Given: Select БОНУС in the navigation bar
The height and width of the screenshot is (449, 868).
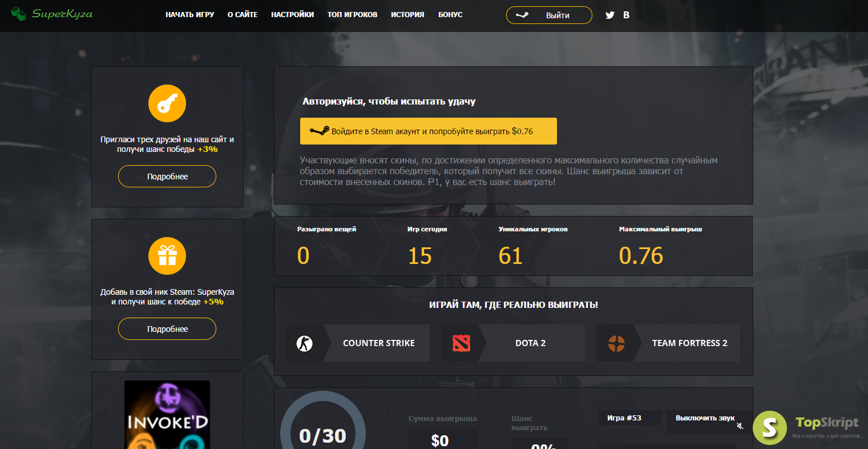Looking at the screenshot, I should (x=450, y=15).
